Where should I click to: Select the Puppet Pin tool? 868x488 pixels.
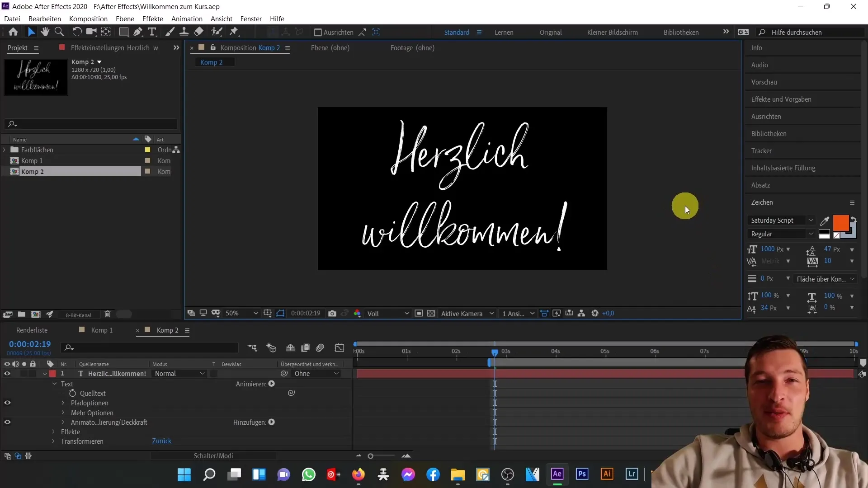click(234, 32)
